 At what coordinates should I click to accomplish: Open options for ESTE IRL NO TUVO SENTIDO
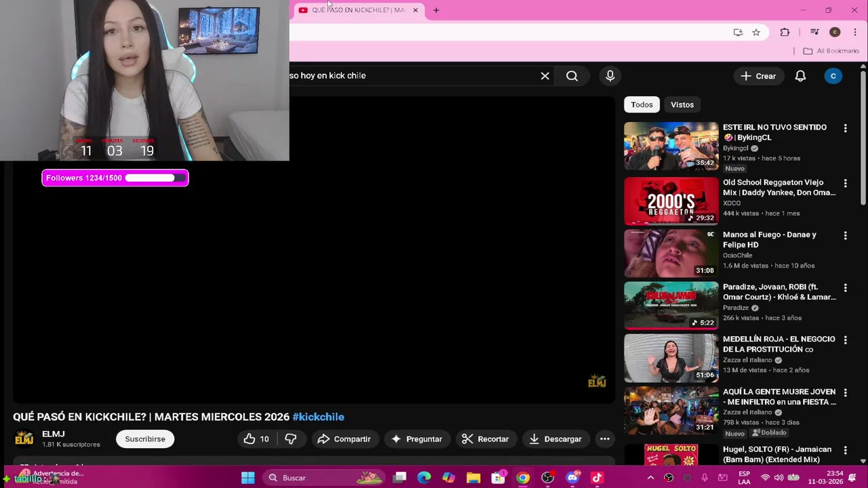point(845,128)
